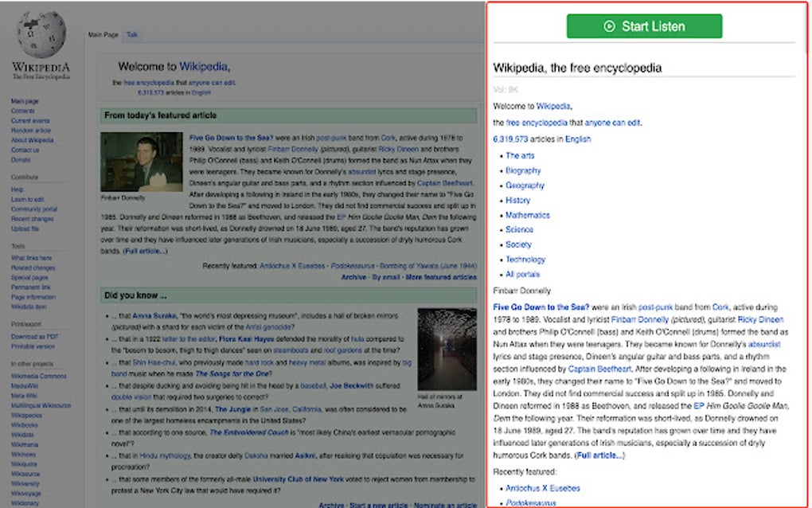Image resolution: width=812 pixels, height=508 pixels.
Task: Open Bombing of Yawata (June 1944) link
Action: pos(427,266)
